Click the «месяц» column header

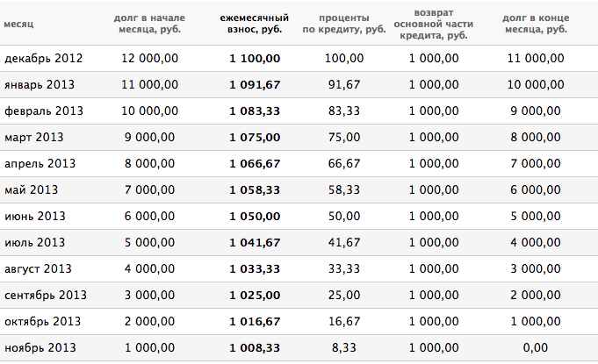18,24
